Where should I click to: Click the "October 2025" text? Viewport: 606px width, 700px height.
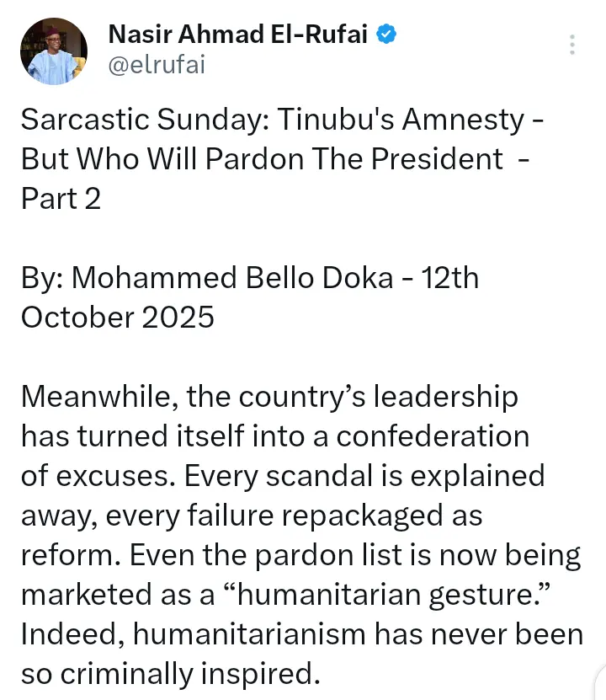pyautogui.click(x=118, y=318)
